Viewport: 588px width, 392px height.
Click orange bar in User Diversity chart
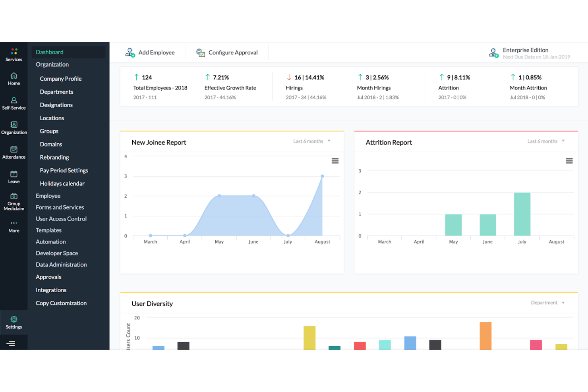(x=485, y=336)
